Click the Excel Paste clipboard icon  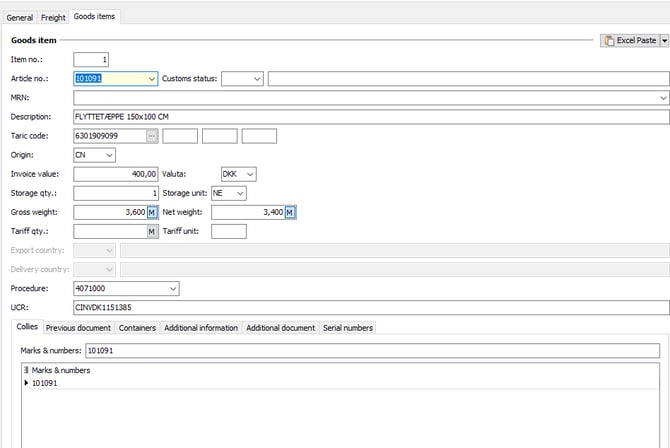(x=609, y=40)
